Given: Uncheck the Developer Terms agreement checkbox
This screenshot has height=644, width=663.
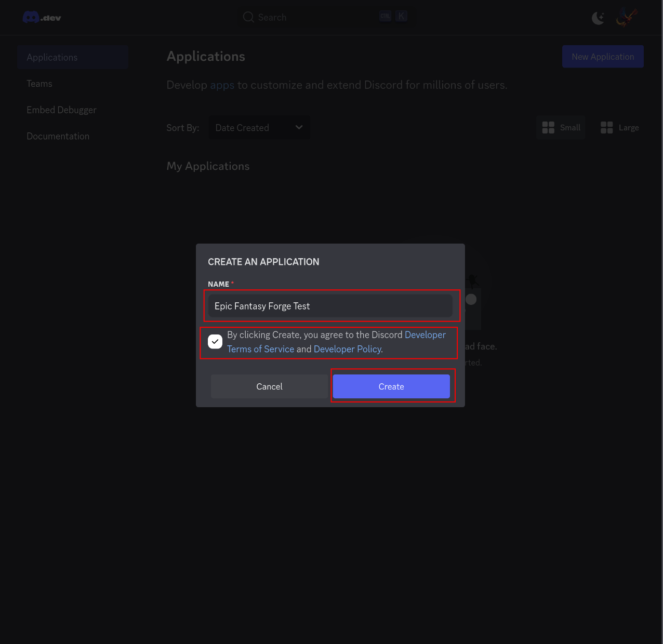Looking at the screenshot, I should (x=215, y=341).
